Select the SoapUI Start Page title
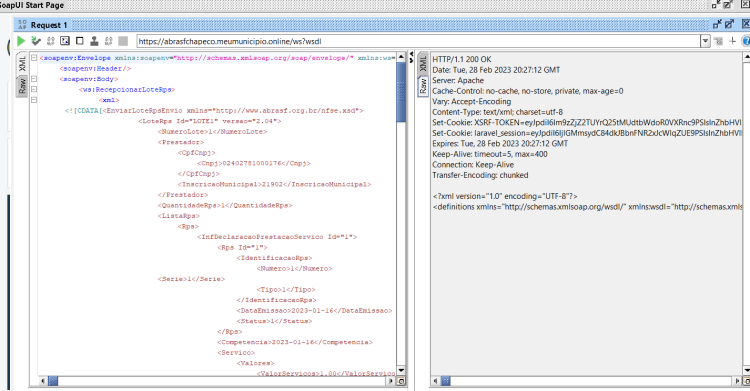Image resolution: width=750 pixels, height=391 pixels. pyautogui.click(x=31, y=5)
